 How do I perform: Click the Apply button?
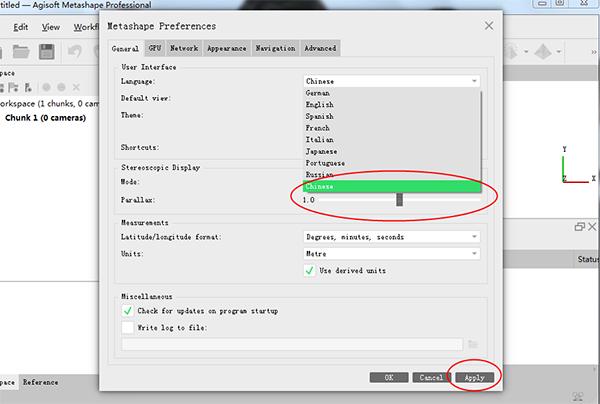[x=474, y=378]
